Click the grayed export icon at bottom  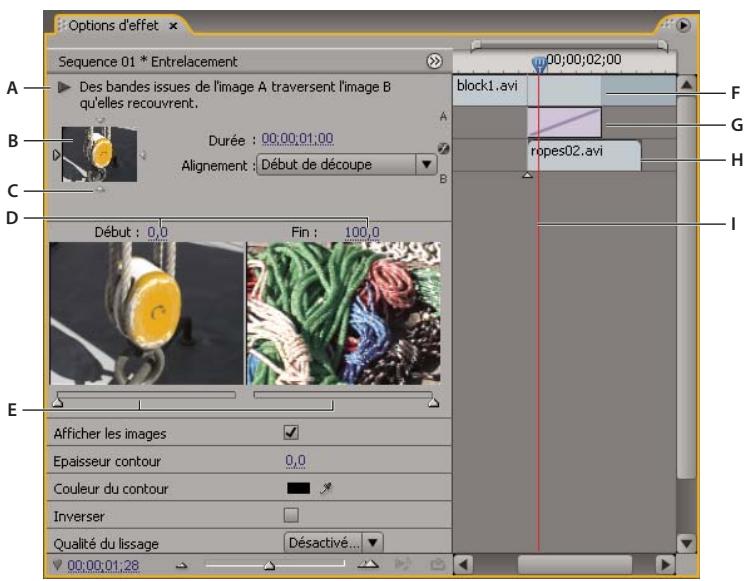437,564
